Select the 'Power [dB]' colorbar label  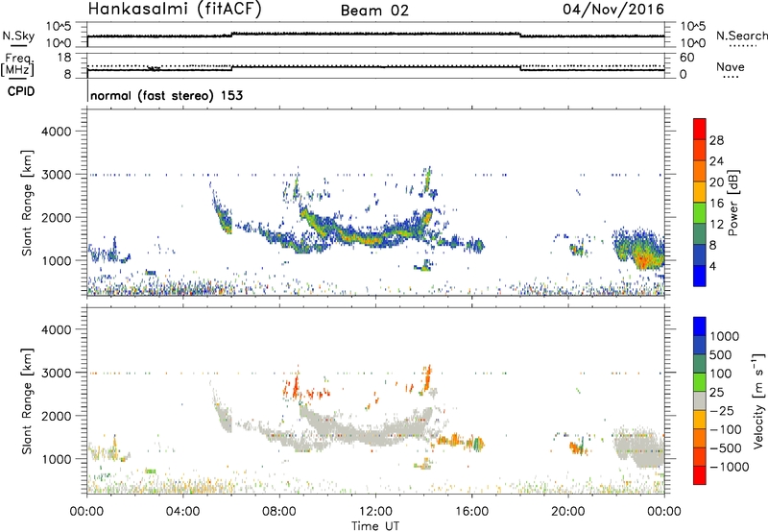click(x=733, y=203)
